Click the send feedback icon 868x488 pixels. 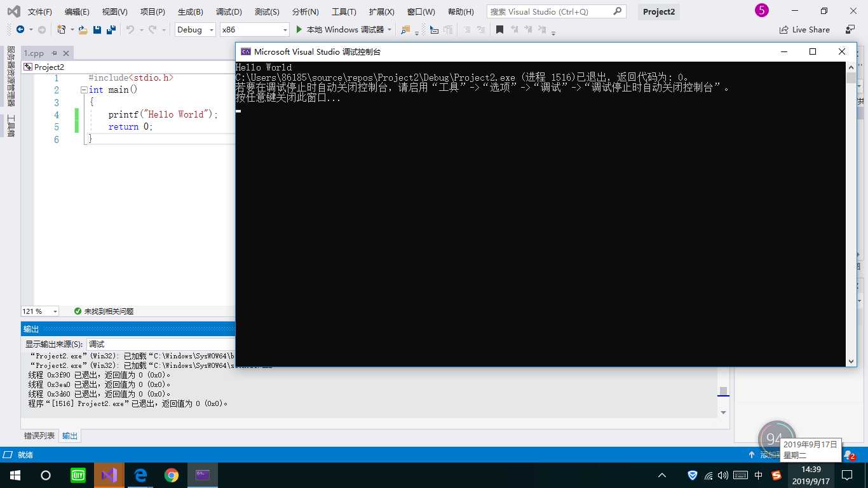tap(850, 30)
